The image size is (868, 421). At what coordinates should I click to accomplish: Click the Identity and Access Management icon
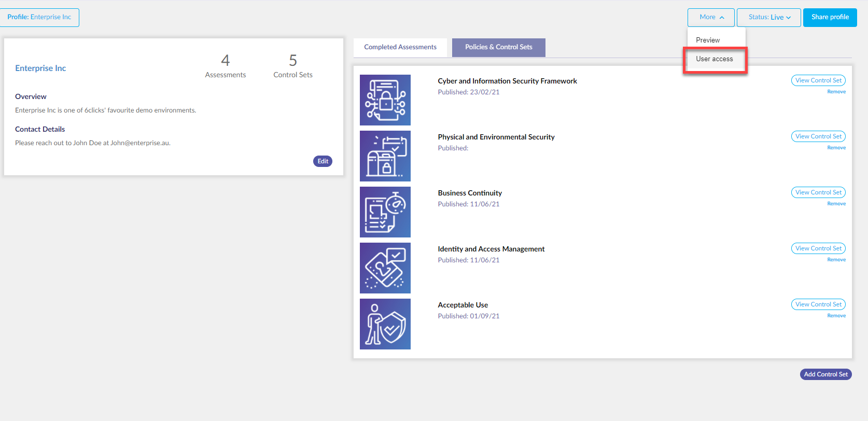(x=385, y=268)
